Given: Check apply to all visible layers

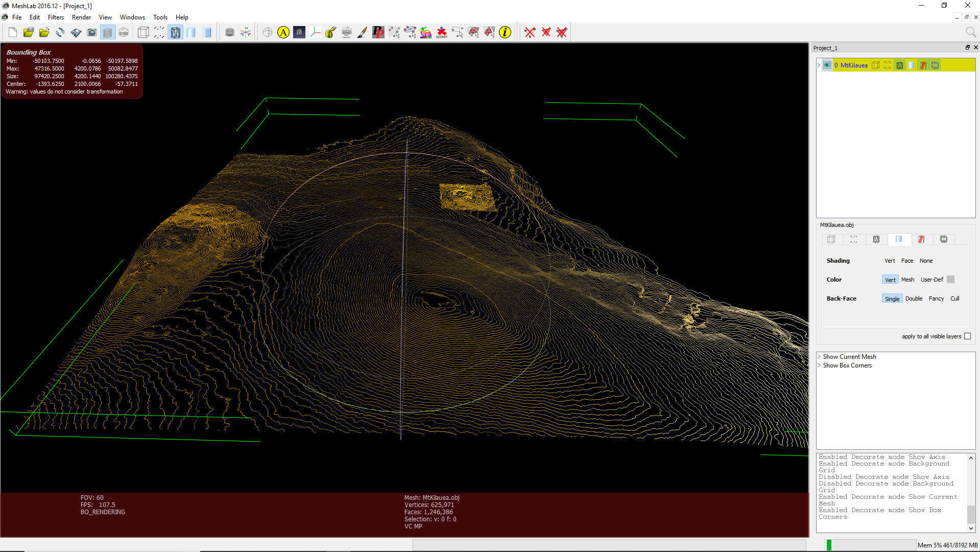Looking at the screenshot, I should point(967,336).
